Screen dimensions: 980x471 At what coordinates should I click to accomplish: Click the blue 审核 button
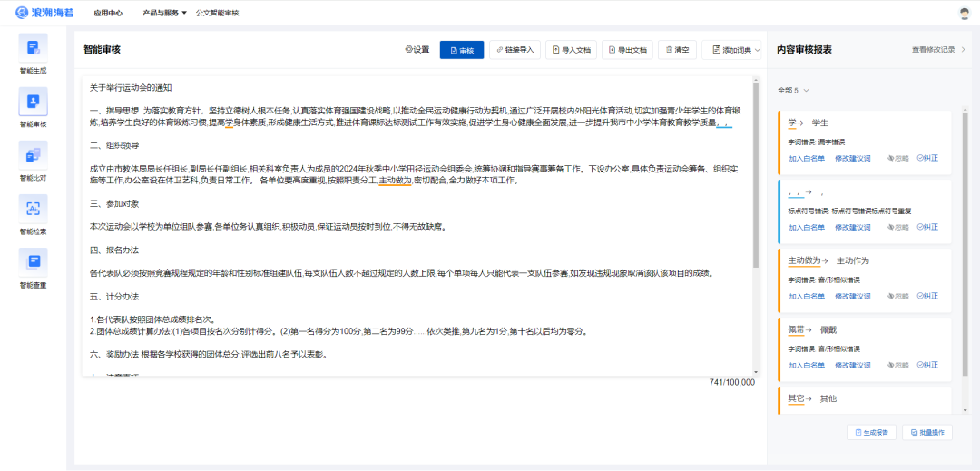pos(462,50)
